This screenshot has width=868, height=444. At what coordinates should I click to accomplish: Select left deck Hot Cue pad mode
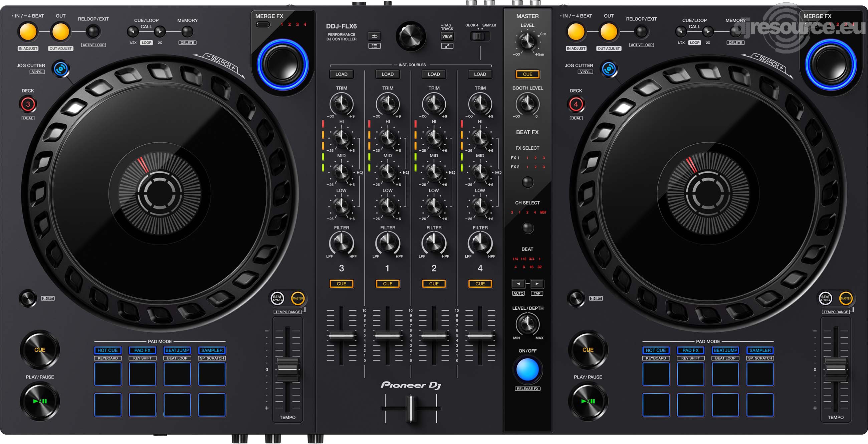coord(107,350)
